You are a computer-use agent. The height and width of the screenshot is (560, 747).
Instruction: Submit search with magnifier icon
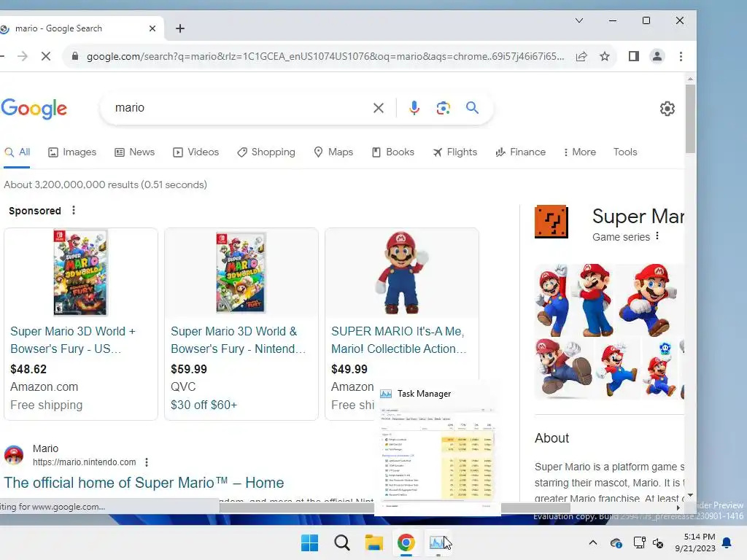pos(472,108)
